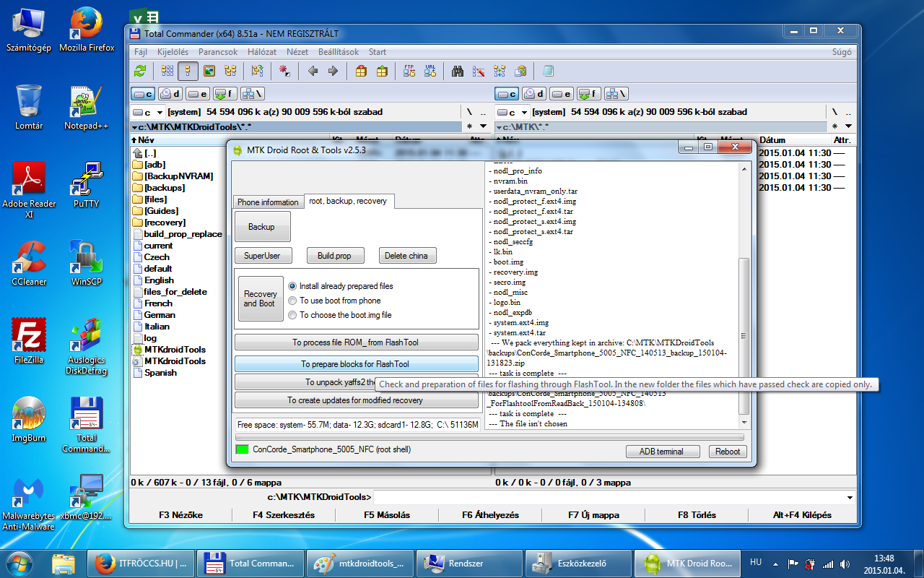Screen dimensions: 924x578
Task: Click the FTP connect toolbar icon
Action: pos(409,71)
